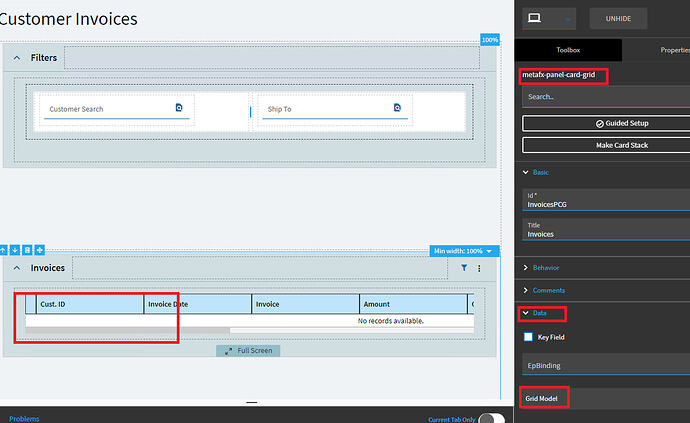This screenshot has height=423, width=690.
Task: Click the EpBinding input field
Action: click(x=606, y=365)
